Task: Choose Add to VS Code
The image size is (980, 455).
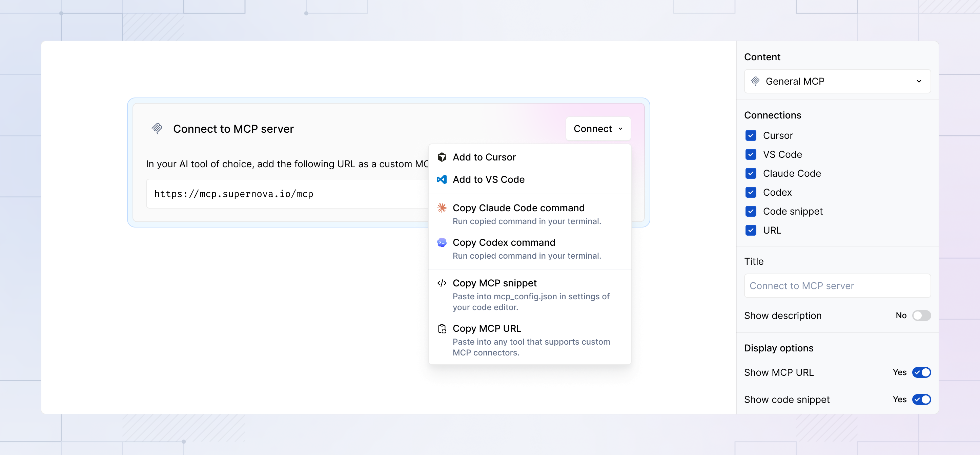Action: coord(530,179)
